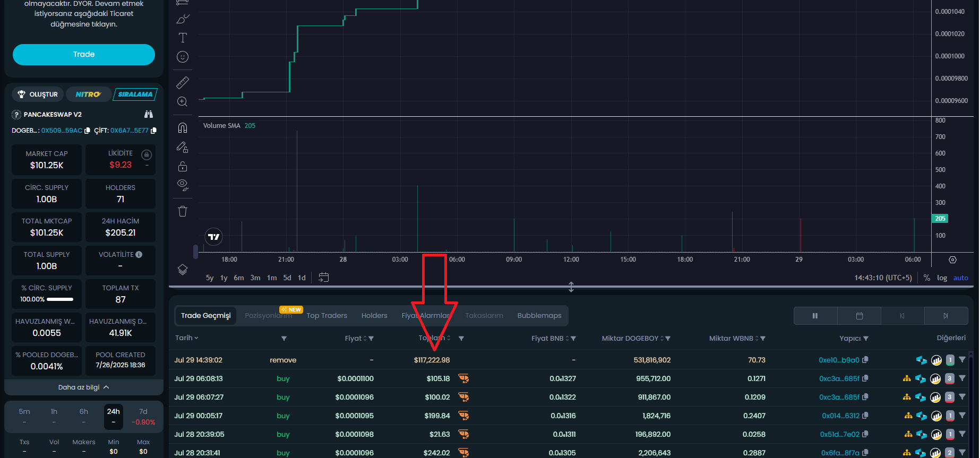Click the trash remove drawings icon
Image resolution: width=980 pixels, height=458 pixels.
click(x=183, y=211)
